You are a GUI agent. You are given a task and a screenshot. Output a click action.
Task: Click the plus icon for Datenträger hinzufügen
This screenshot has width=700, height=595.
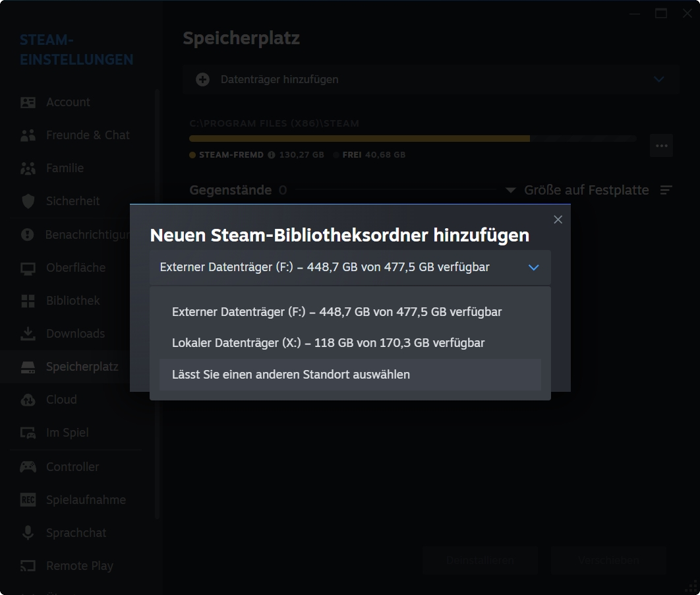click(x=202, y=80)
